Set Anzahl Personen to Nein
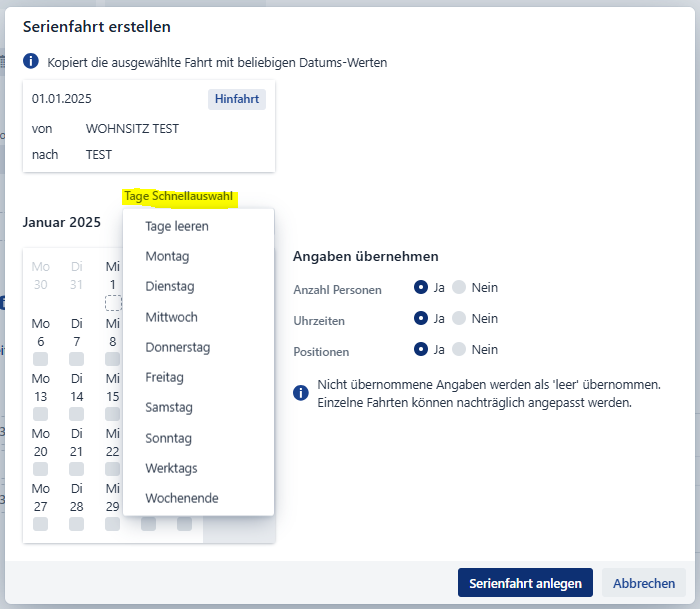Viewport: 700px width, 609px height. click(459, 288)
